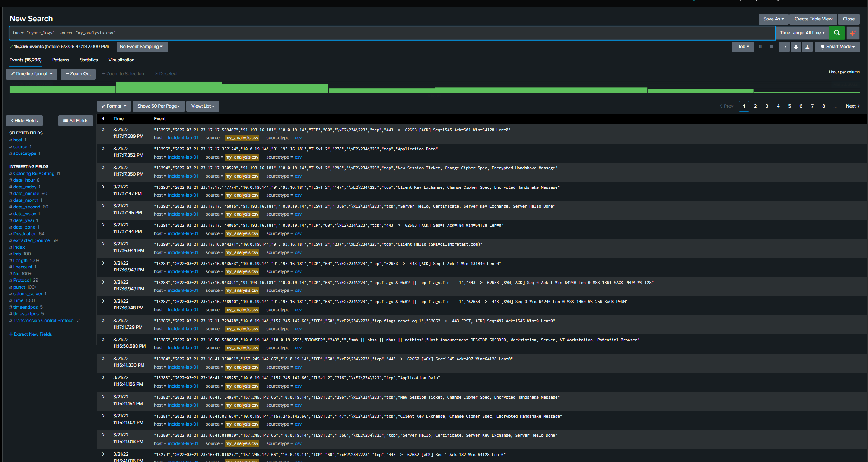Pause the search job
This screenshot has width=868, height=462.
(x=760, y=47)
